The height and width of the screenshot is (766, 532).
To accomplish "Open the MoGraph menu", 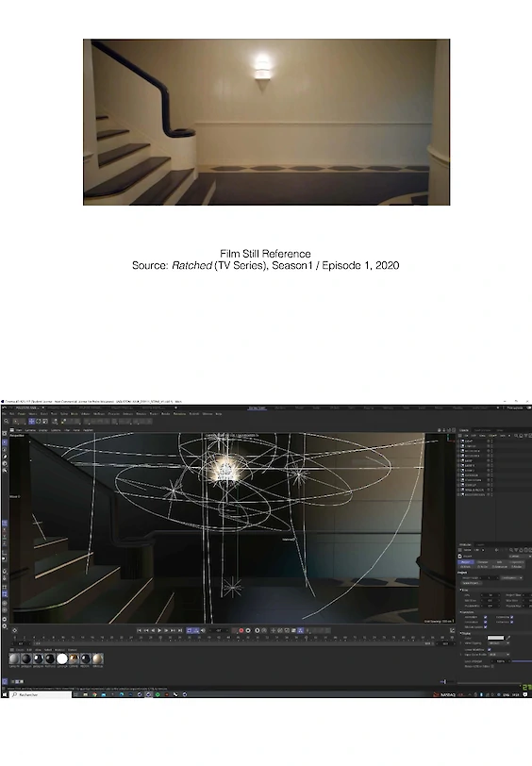I will point(99,414).
